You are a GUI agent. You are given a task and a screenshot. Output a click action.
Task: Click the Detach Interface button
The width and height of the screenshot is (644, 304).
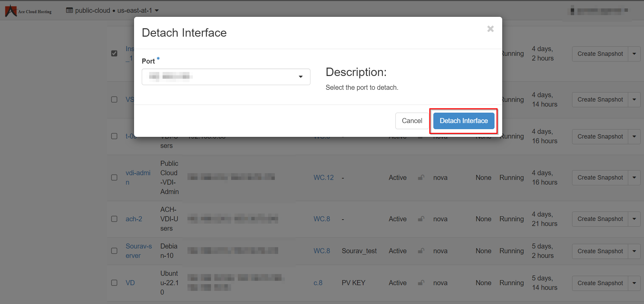coord(463,121)
